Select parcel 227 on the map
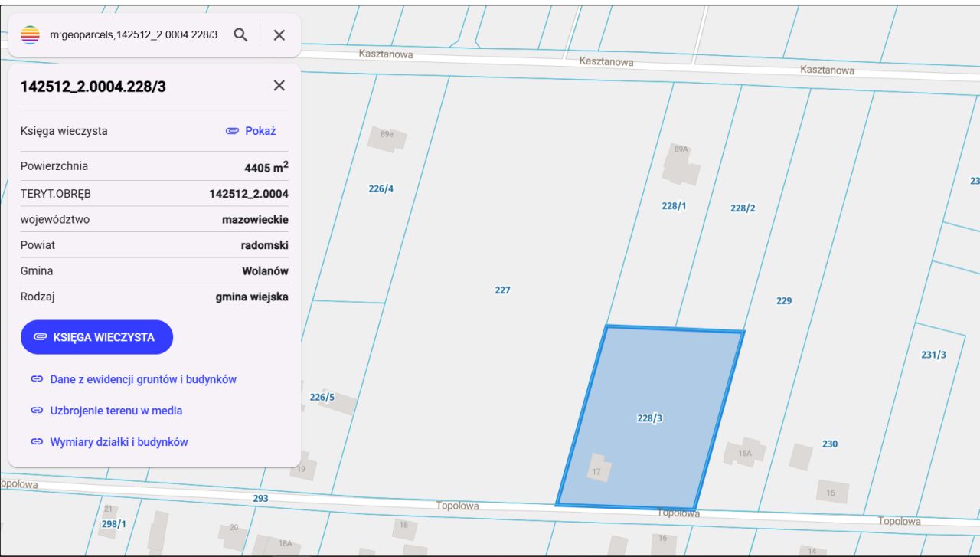 tap(502, 290)
